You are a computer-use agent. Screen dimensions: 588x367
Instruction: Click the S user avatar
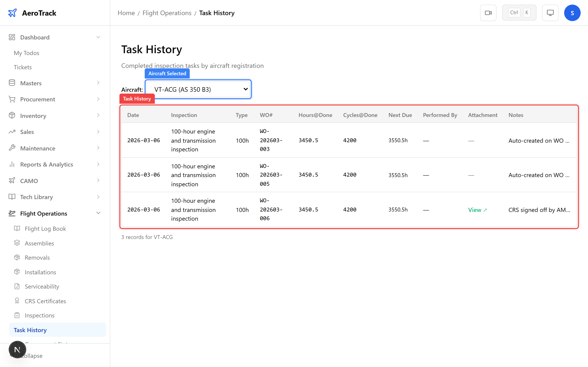572,13
